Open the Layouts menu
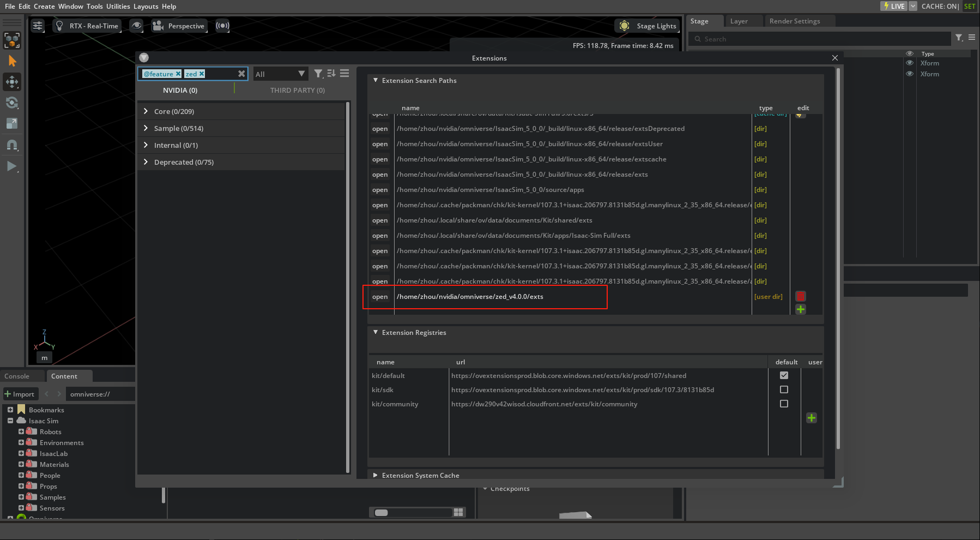Viewport: 980px width, 540px height. click(x=146, y=7)
